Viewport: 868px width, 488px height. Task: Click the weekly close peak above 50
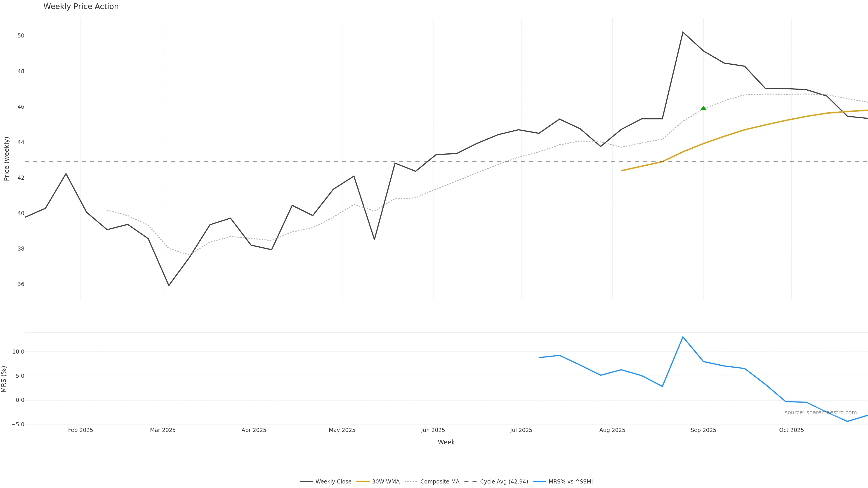pyautogui.click(x=683, y=32)
